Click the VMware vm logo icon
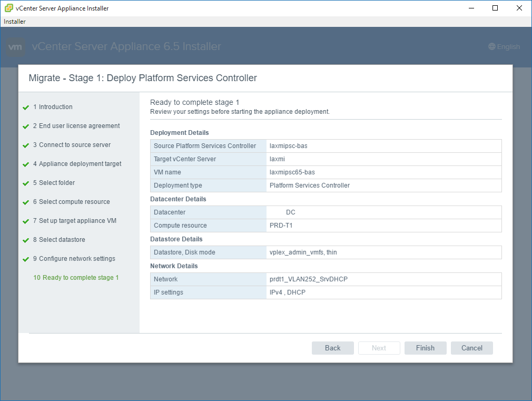532x401 pixels. point(16,47)
